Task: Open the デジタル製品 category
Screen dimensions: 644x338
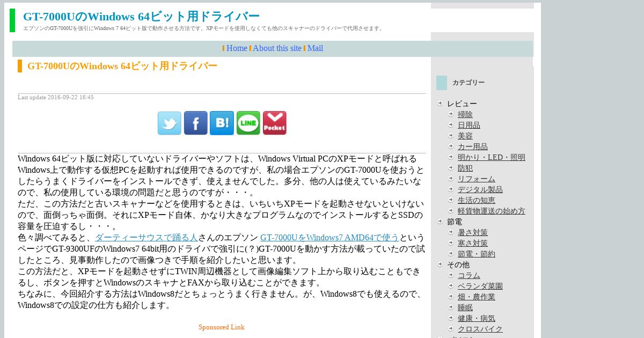Action: click(480, 189)
